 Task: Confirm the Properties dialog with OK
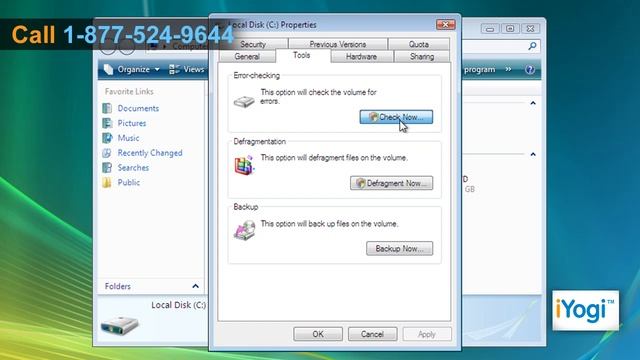coord(318,334)
